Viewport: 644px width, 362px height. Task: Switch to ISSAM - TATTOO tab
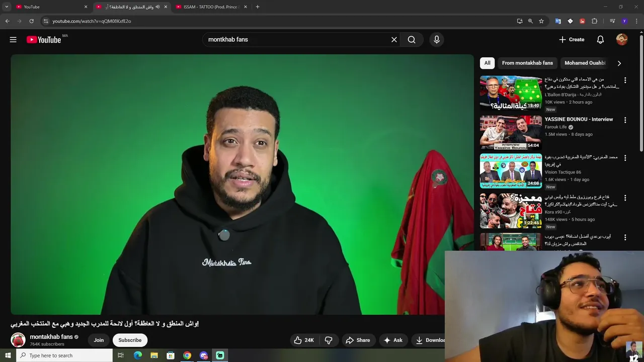[210, 7]
